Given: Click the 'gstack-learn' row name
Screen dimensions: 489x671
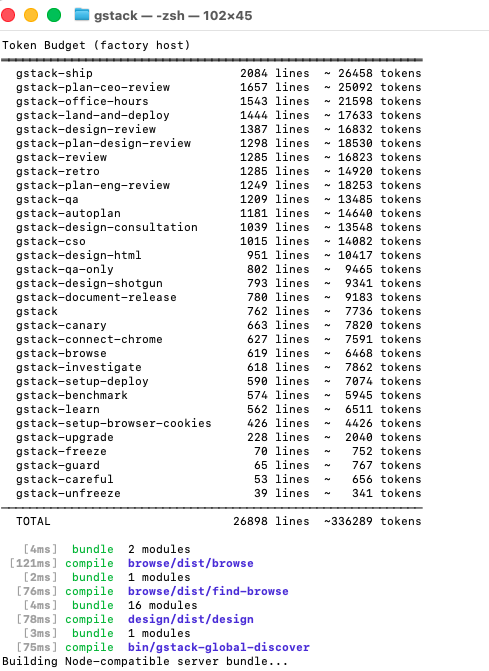Looking at the screenshot, I should pos(58,410).
